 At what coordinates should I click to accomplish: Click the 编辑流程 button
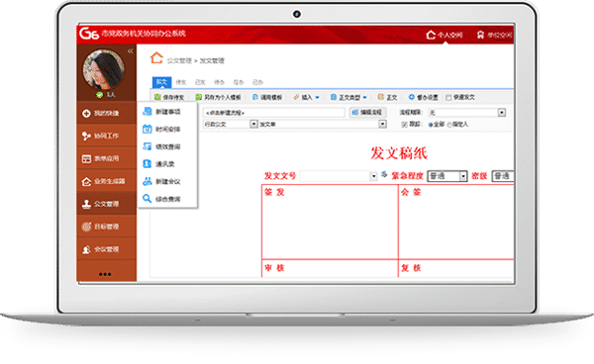[x=367, y=113]
